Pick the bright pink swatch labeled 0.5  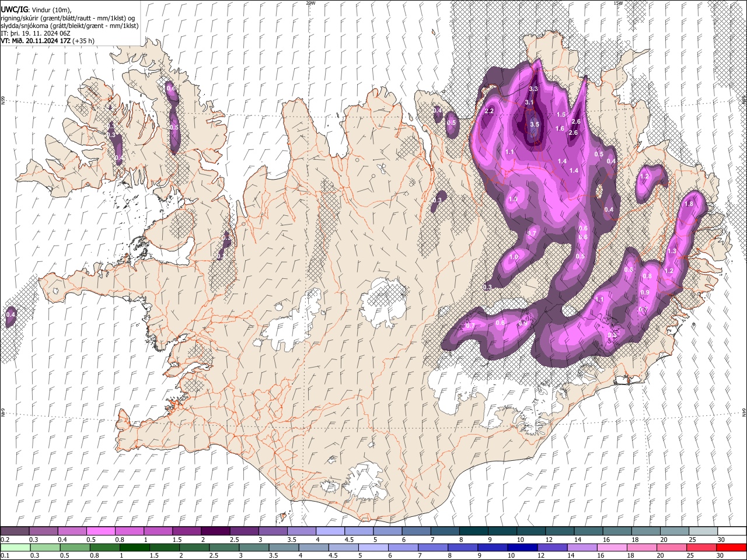[100, 531]
